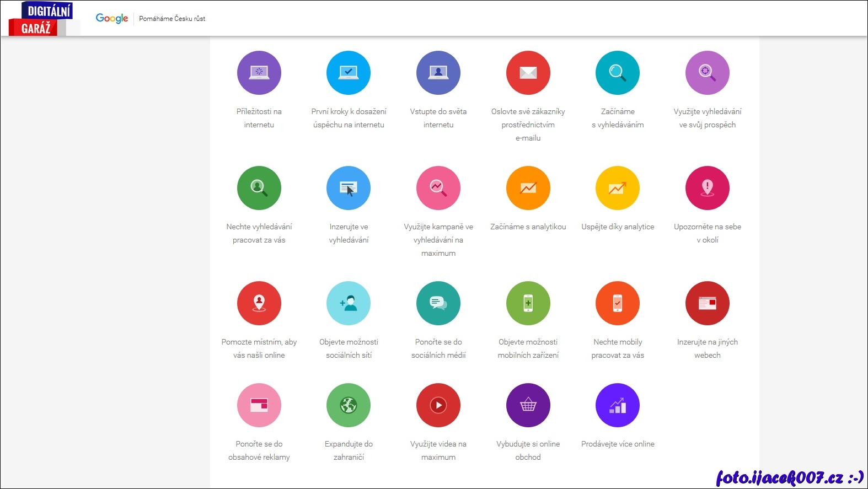Screen dimensions: 868x489
Task: Click the pink exclamation location pin icon
Action: pyautogui.click(x=707, y=188)
